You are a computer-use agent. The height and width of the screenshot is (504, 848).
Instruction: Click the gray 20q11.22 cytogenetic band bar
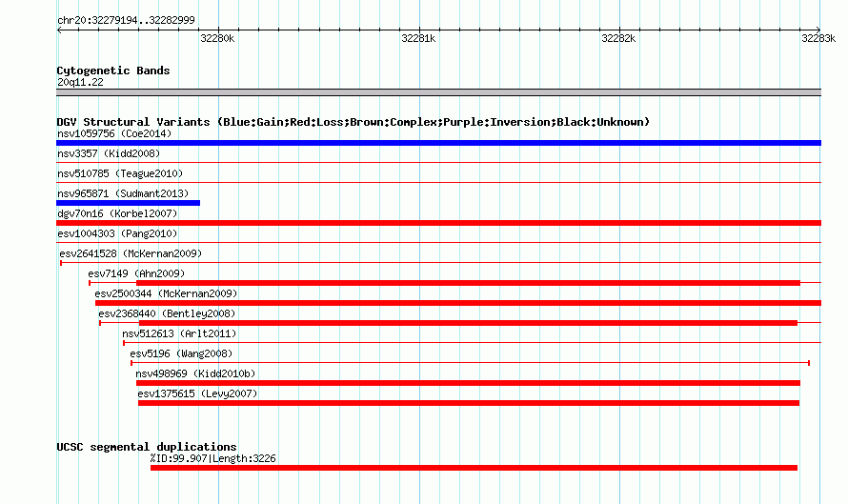click(x=438, y=92)
